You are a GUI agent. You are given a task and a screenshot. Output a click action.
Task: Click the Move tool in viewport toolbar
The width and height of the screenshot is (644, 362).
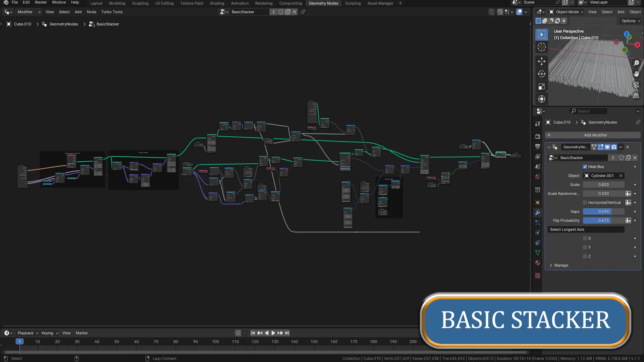(541, 61)
